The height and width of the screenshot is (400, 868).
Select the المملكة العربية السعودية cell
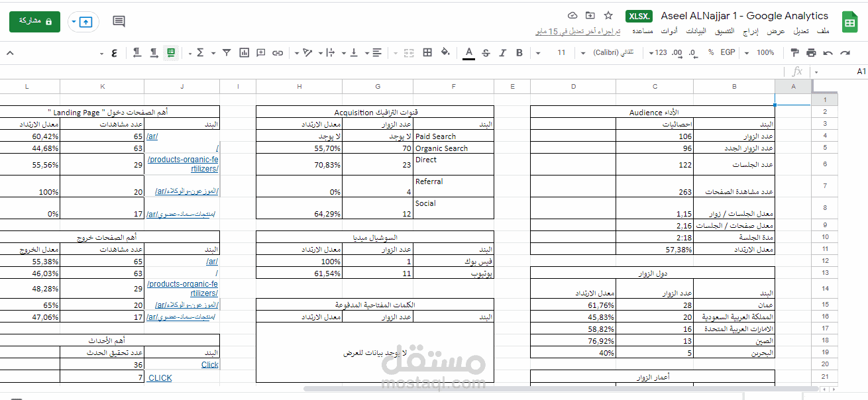(x=734, y=317)
